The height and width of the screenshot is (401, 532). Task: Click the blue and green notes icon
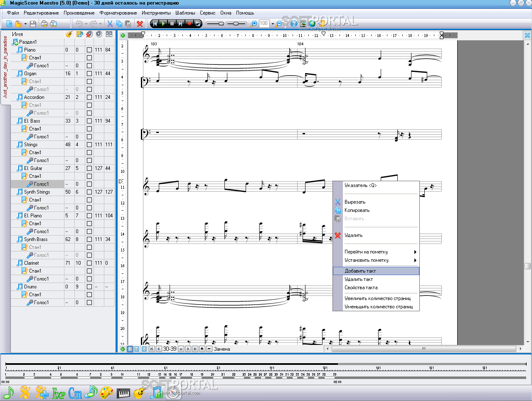(91, 392)
